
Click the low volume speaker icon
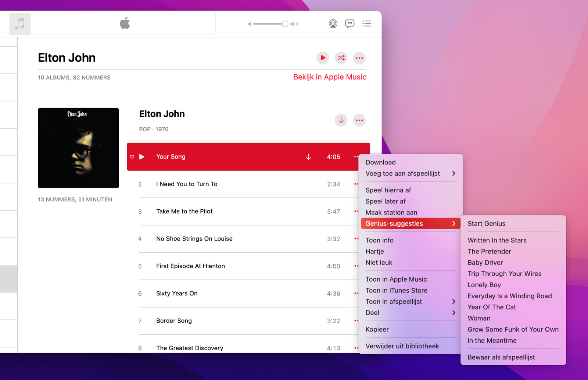tap(250, 24)
